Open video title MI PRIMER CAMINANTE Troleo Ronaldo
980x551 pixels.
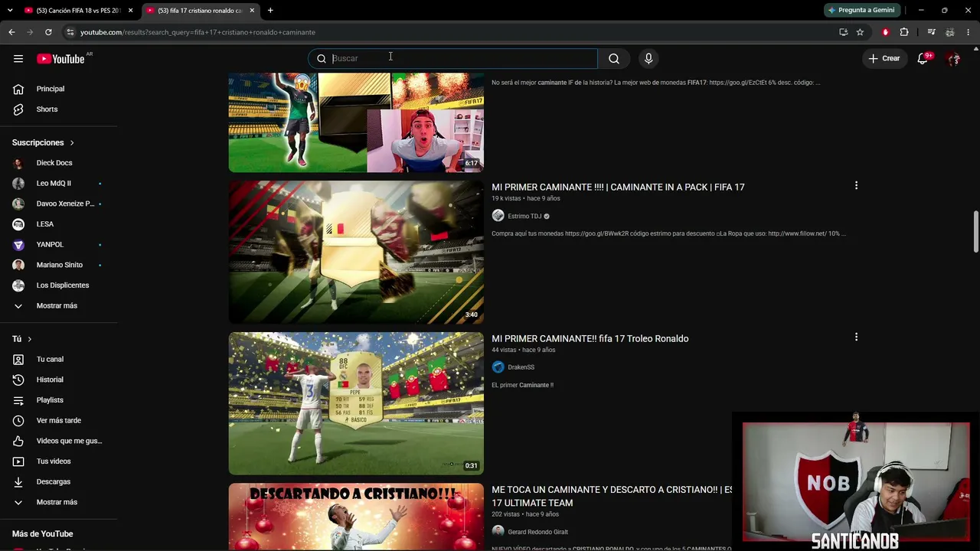click(590, 338)
